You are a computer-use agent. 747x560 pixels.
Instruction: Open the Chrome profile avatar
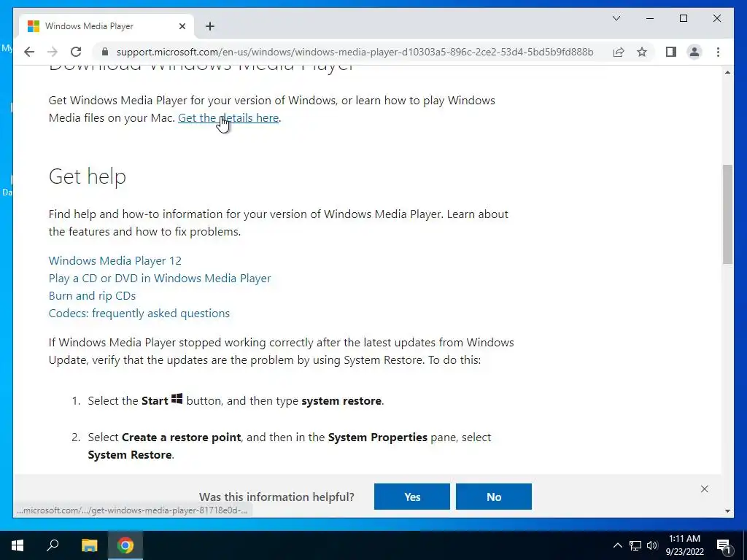coord(694,52)
